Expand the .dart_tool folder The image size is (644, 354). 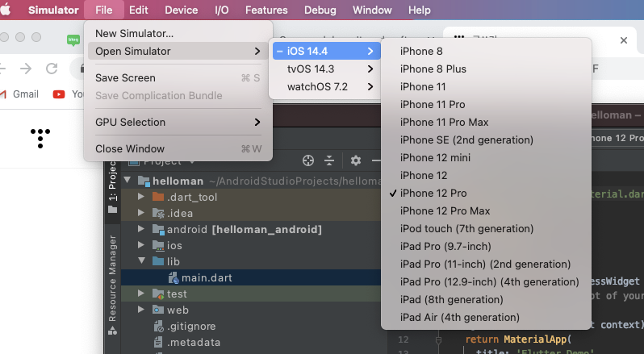point(141,197)
